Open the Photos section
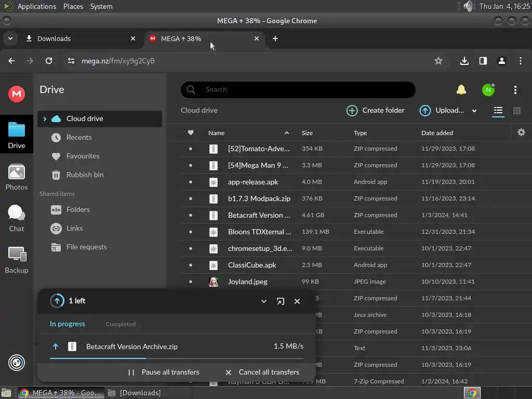 pos(16,177)
